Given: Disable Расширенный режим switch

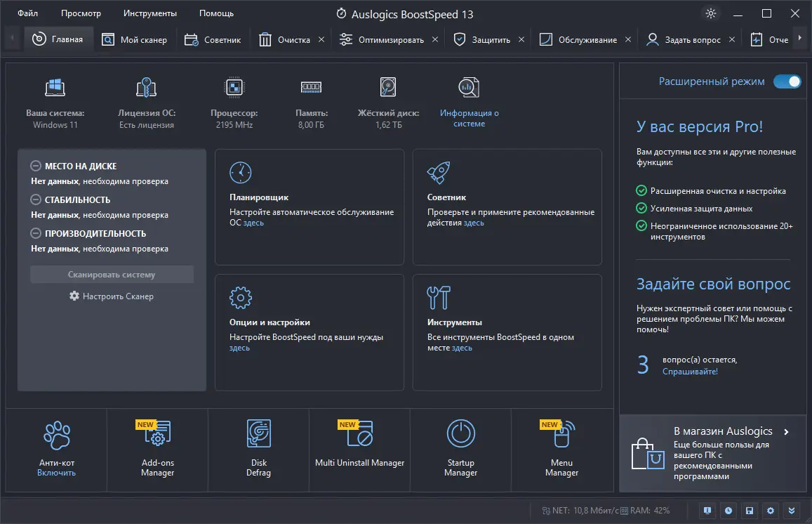Looking at the screenshot, I should (787, 81).
